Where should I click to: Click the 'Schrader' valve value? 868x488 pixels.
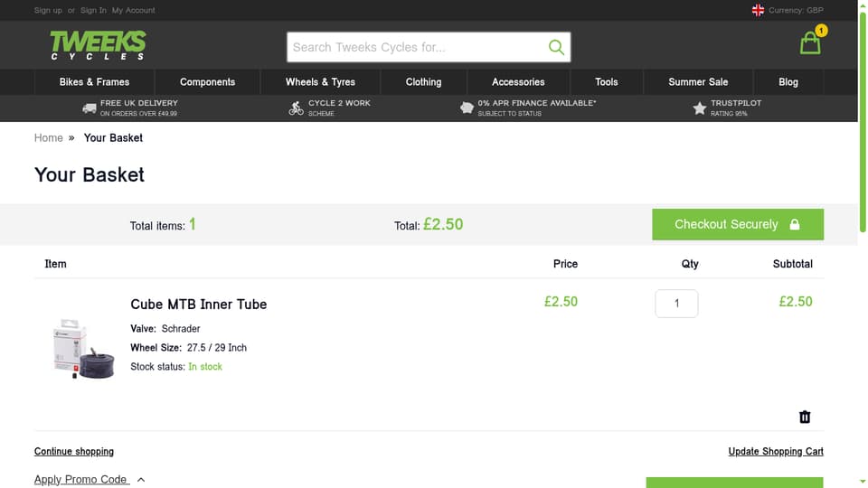(x=181, y=329)
